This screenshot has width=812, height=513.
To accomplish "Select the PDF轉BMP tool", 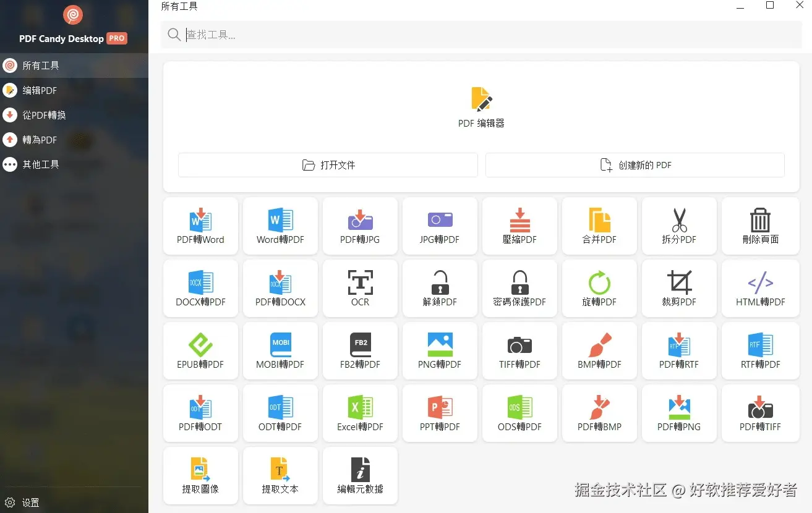I will pos(599,413).
